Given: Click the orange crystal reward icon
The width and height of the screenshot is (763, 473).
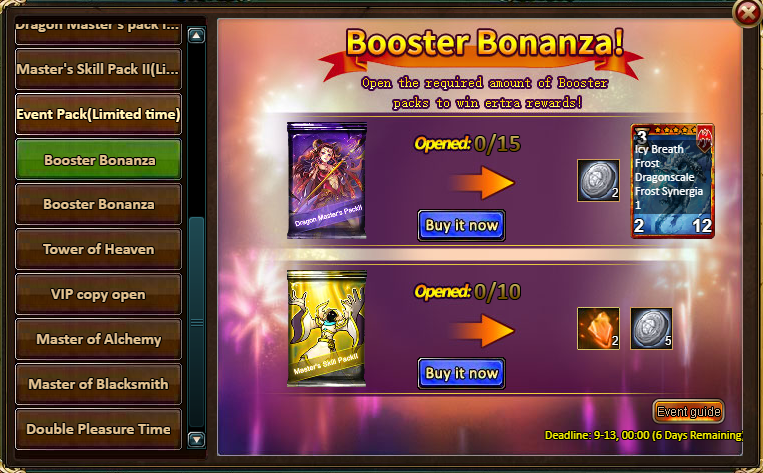Looking at the screenshot, I should [598, 328].
